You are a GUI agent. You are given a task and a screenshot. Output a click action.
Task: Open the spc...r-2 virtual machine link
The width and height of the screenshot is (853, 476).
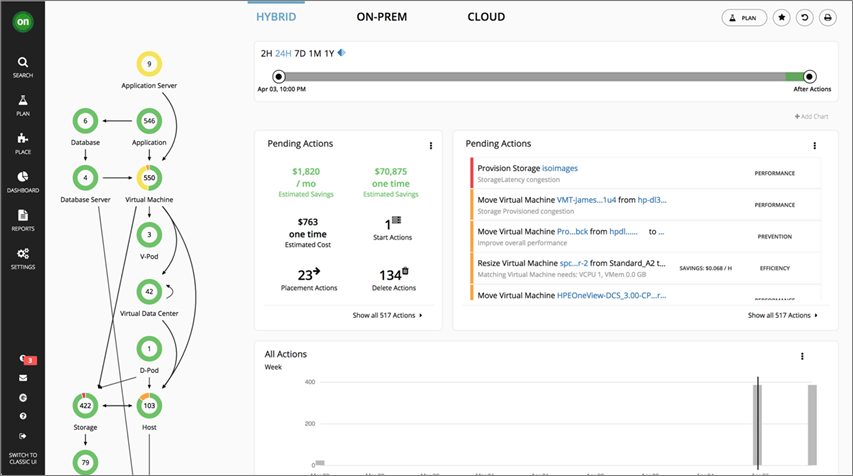(574, 263)
